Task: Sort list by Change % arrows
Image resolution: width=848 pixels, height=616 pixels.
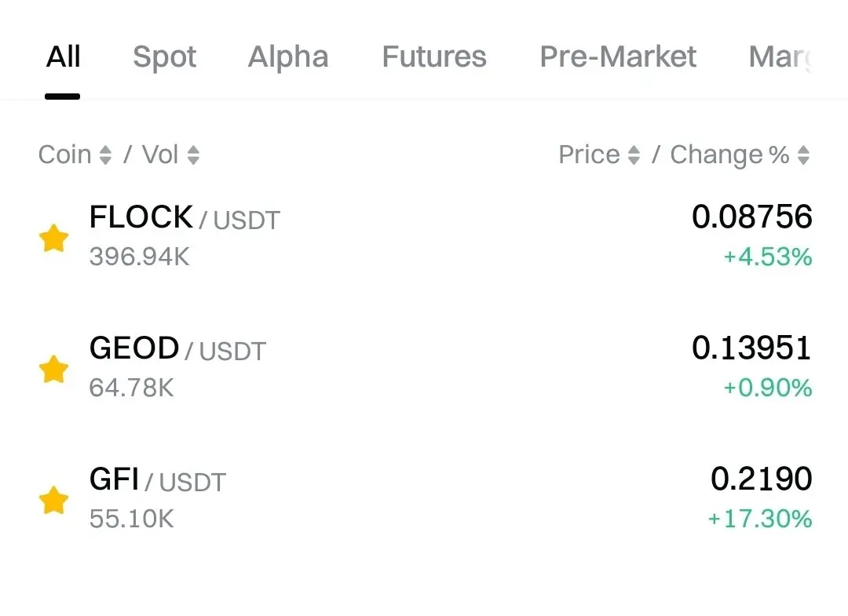Action: [802, 155]
